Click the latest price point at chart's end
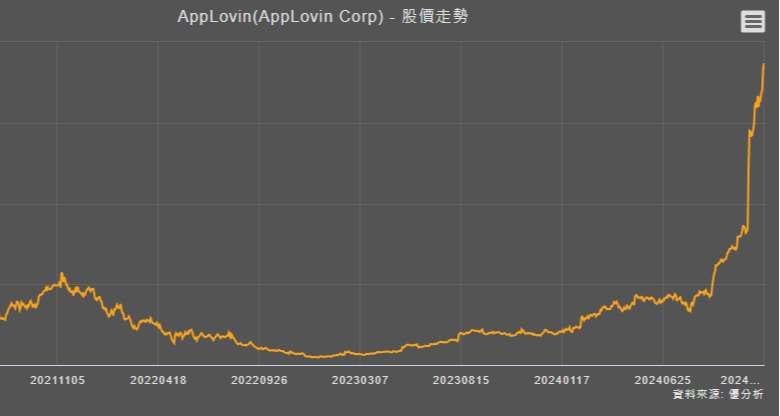Viewport: 780px width, 416px height. tap(764, 64)
